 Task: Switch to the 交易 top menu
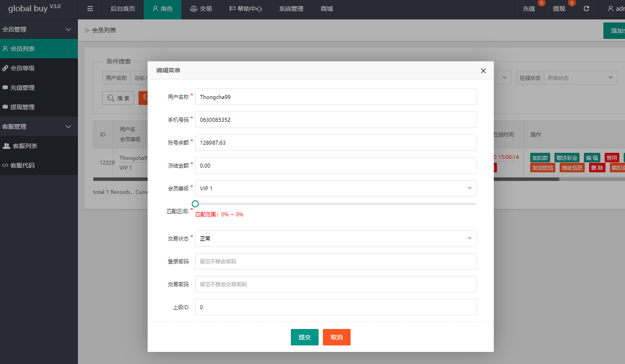click(x=201, y=9)
